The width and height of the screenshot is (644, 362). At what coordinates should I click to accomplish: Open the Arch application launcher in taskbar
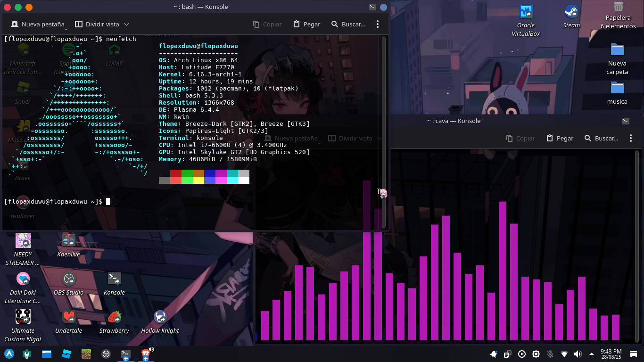(9, 354)
